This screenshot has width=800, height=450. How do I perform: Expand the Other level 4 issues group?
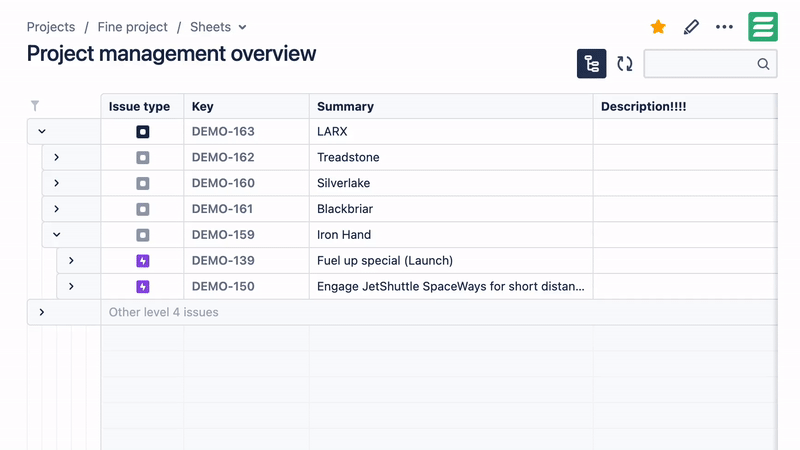tap(42, 312)
